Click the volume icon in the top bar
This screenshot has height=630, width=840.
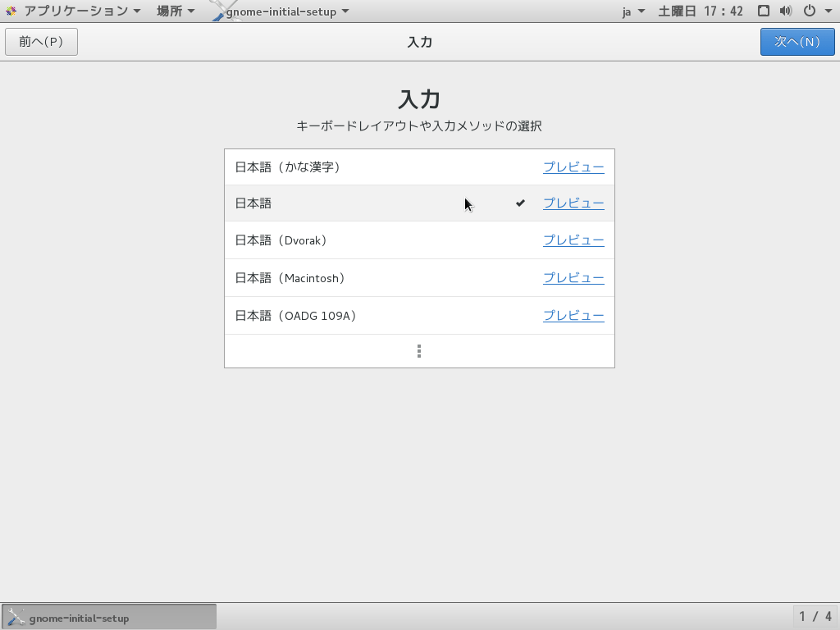(784, 11)
